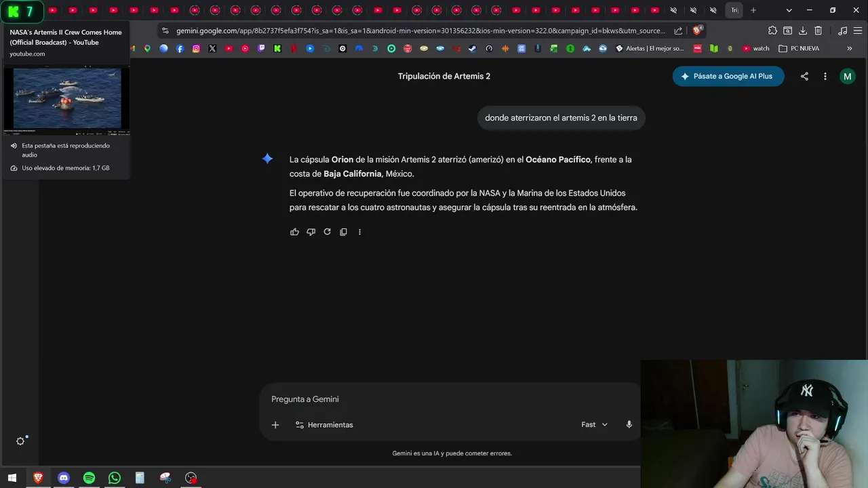Dislike the Gemini response with thumbs down

coord(311,232)
